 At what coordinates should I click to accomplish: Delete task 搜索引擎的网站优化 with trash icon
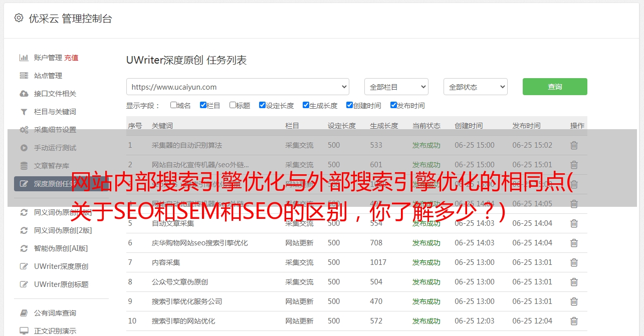tap(574, 321)
